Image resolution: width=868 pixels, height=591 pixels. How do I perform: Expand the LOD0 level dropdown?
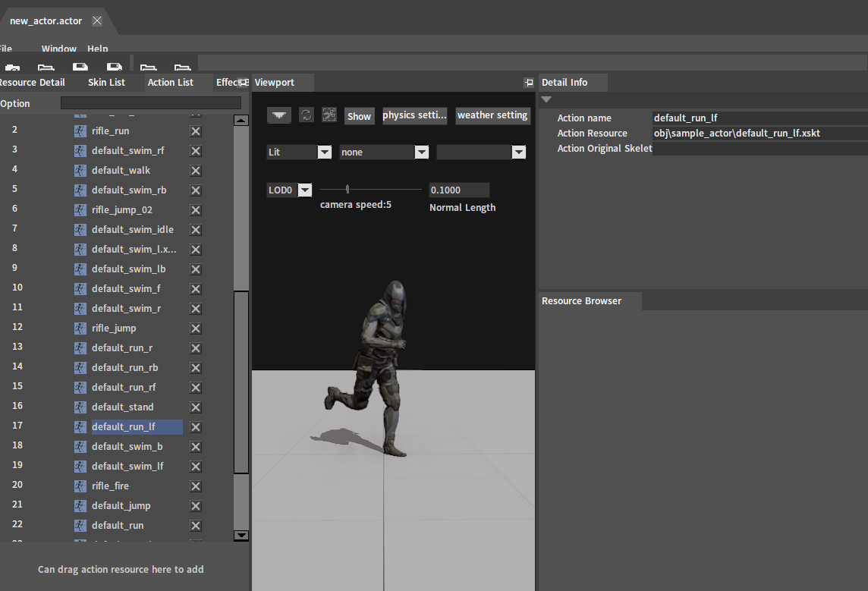(304, 190)
